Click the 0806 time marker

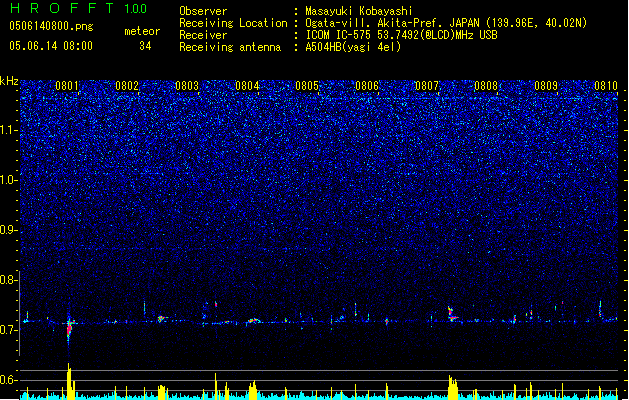click(x=367, y=86)
